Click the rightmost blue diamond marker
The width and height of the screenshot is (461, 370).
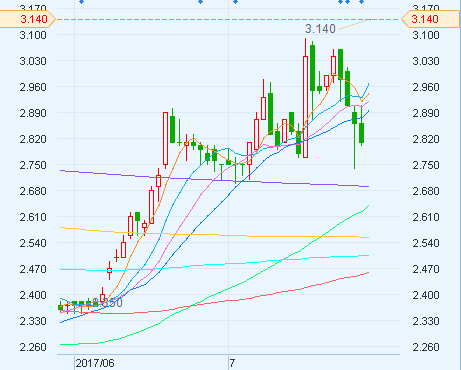tap(361, 2)
